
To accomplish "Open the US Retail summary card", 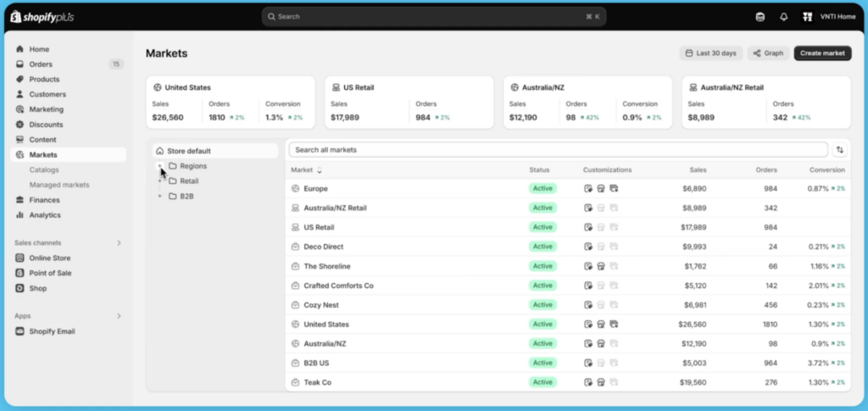I will pyautogui.click(x=409, y=103).
